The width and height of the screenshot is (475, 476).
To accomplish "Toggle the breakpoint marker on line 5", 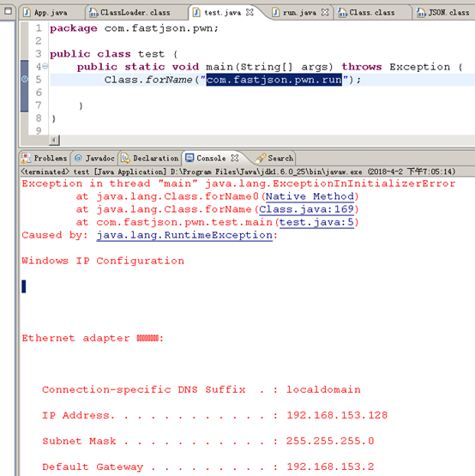I will tap(25, 79).
